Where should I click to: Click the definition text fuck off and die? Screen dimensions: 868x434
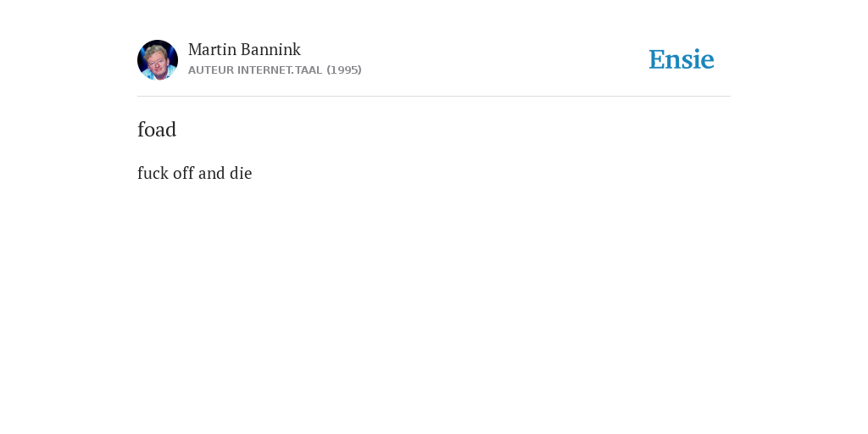coord(194,173)
